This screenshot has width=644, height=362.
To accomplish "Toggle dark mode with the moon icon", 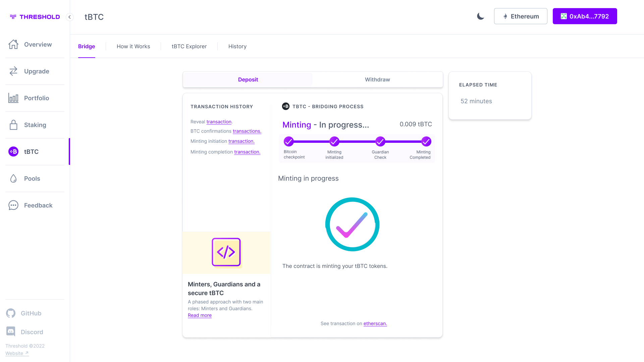I will coord(481,16).
